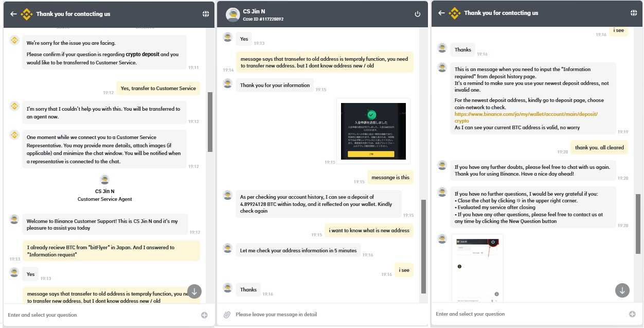Open the deposit confirmation screenshot in the middle chat
The width and height of the screenshot is (644, 328).
(373, 131)
